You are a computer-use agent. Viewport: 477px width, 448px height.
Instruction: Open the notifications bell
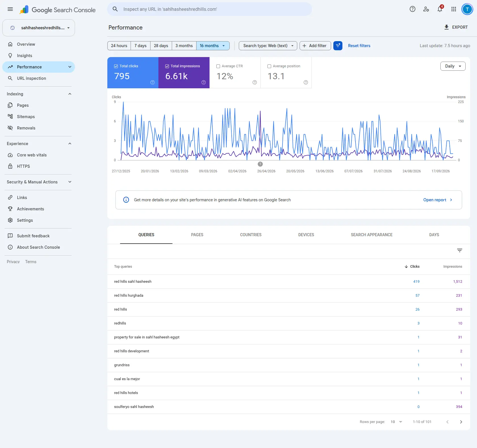[440, 9]
